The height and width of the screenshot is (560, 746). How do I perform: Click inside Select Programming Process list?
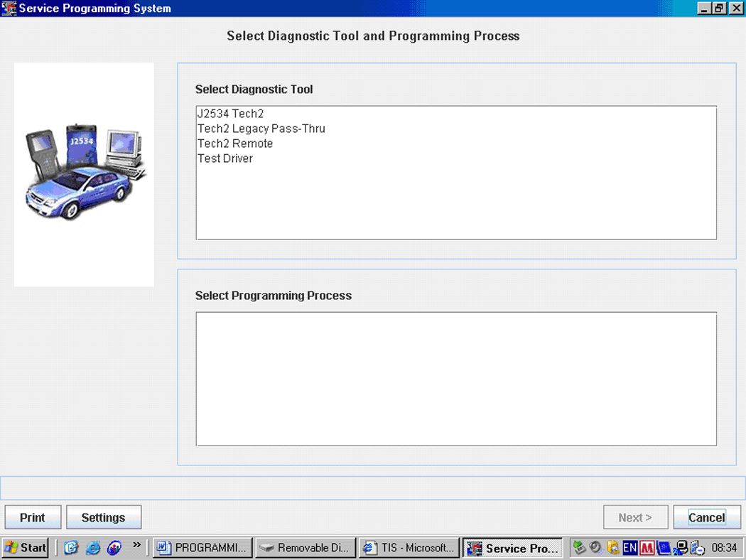click(455, 379)
